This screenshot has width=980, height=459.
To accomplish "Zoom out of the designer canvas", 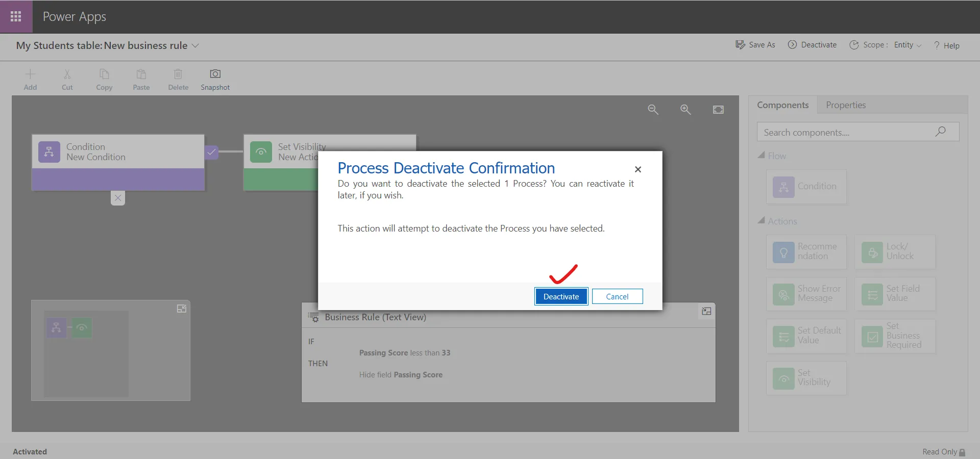I will [653, 110].
